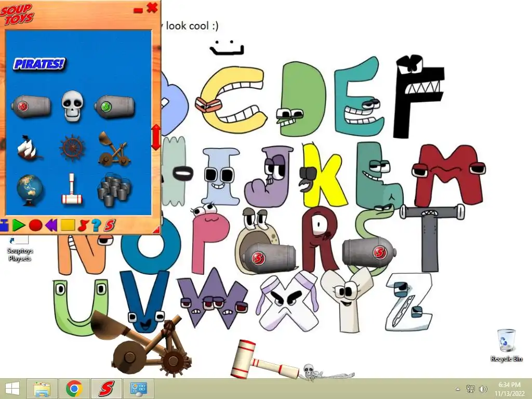Click the purple rewind arrows button
This screenshot has height=399, width=532.
(x=51, y=225)
